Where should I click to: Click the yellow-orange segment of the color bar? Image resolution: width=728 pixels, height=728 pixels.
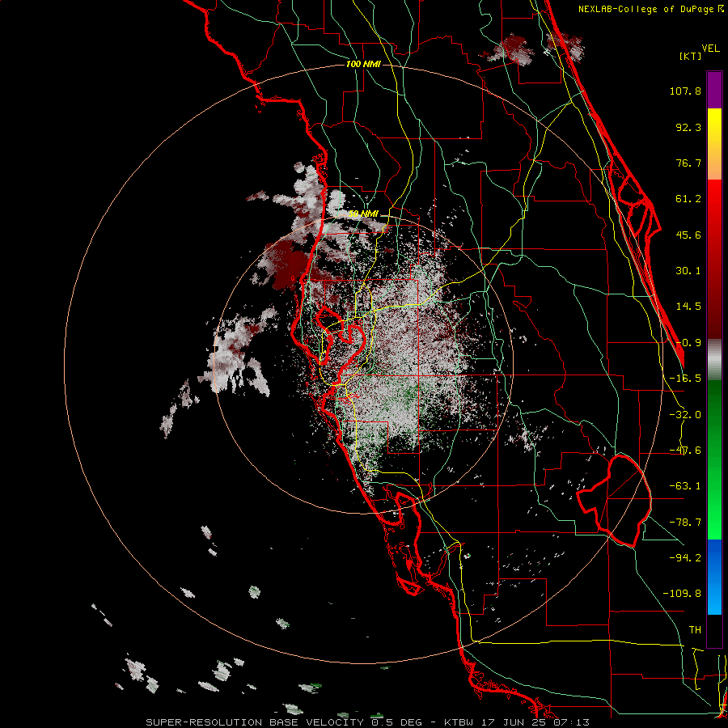pyautogui.click(x=714, y=144)
